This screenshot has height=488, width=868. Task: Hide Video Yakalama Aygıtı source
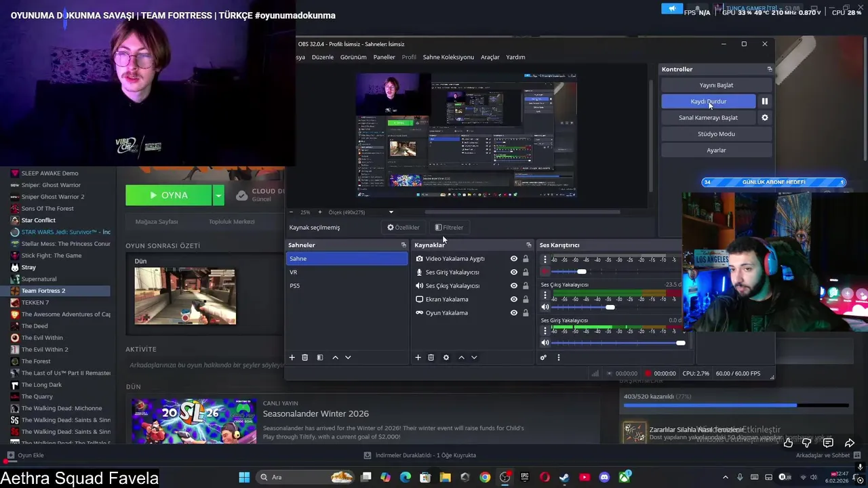click(x=514, y=258)
